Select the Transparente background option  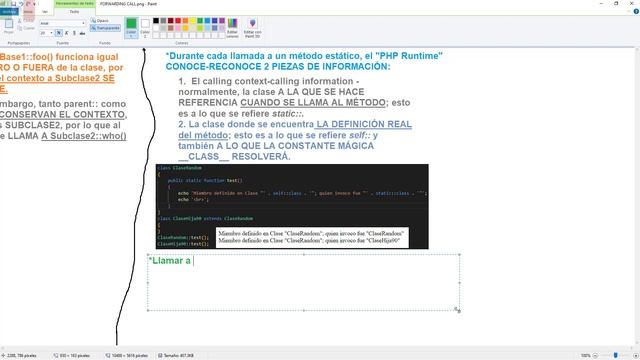[x=105, y=28]
